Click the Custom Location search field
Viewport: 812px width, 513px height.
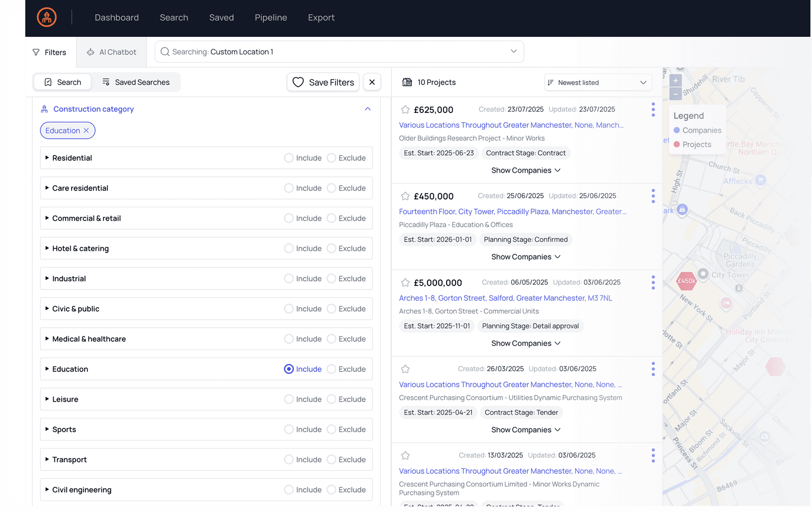339,52
